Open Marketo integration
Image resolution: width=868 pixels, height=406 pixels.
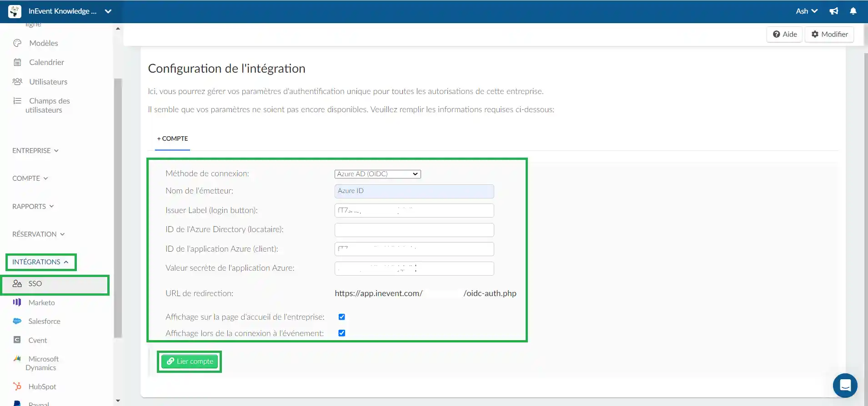[41, 302]
